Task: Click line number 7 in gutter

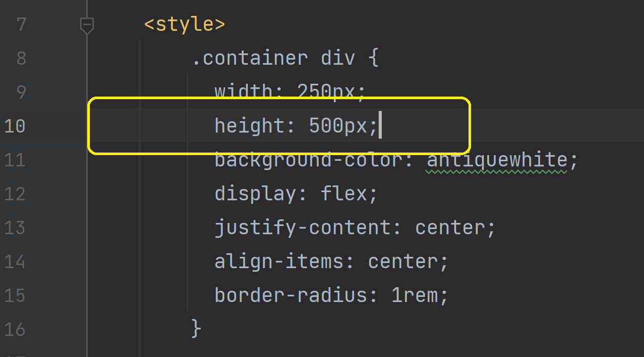Action: (21, 25)
